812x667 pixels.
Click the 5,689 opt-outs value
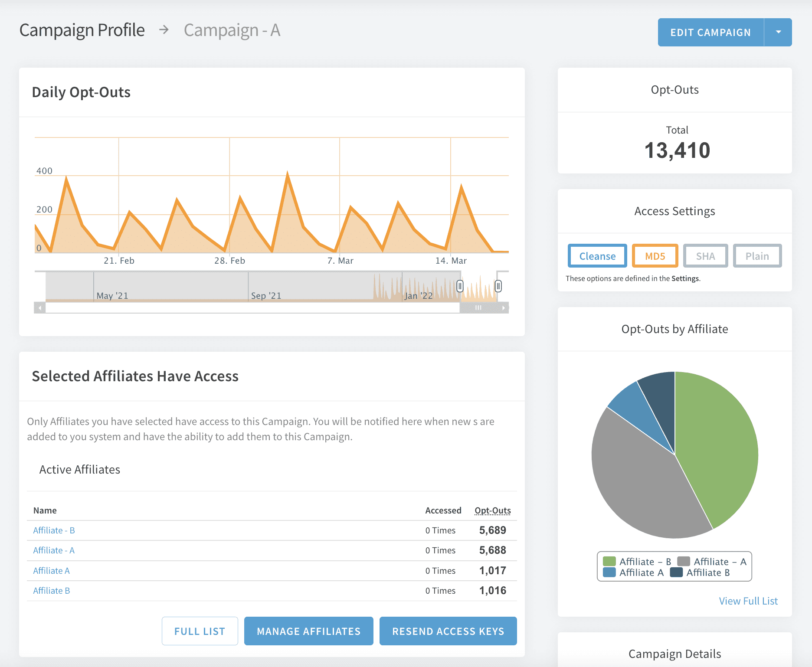tap(492, 530)
